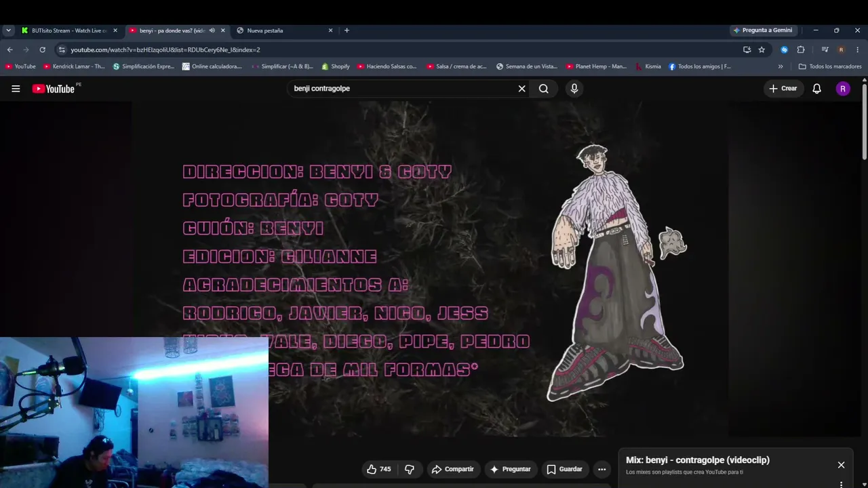Like the video with 745 likes
Image resolution: width=868 pixels, height=488 pixels.
click(378, 469)
